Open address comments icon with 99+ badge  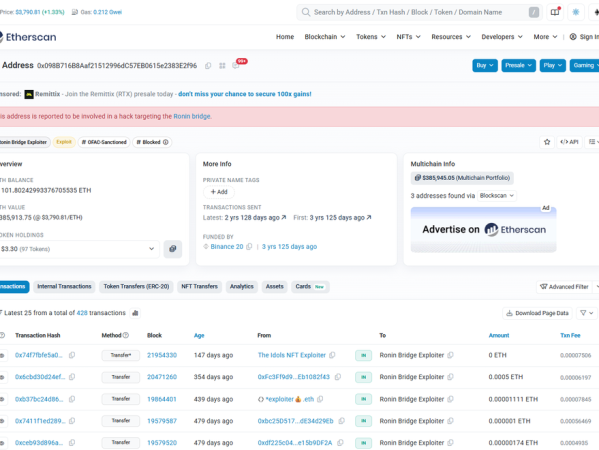tap(236, 66)
